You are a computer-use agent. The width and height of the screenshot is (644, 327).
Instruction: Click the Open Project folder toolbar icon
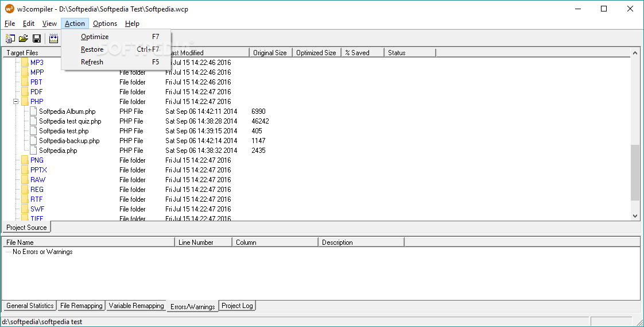24,39
